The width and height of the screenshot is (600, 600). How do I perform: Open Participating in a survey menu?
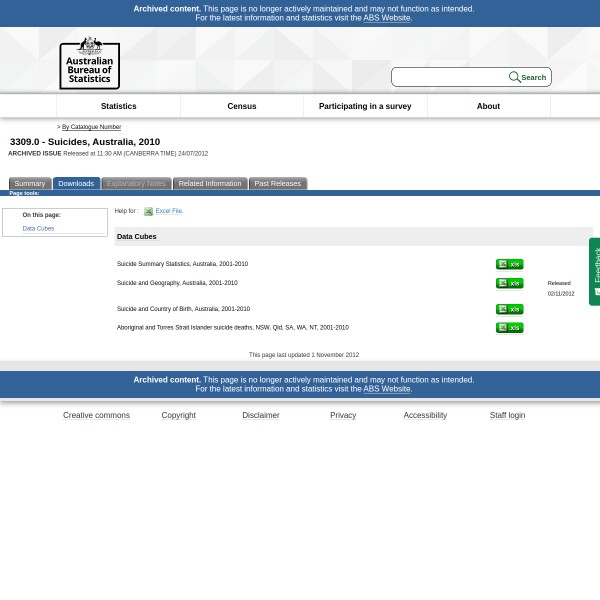364,106
